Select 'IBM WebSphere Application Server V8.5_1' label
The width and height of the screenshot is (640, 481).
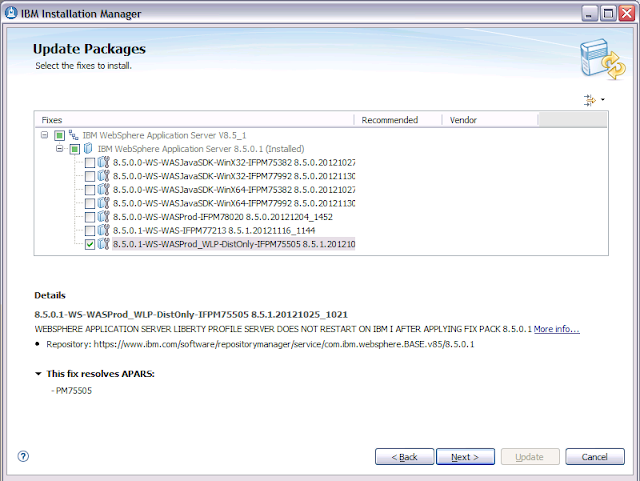(x=164, y=135)
